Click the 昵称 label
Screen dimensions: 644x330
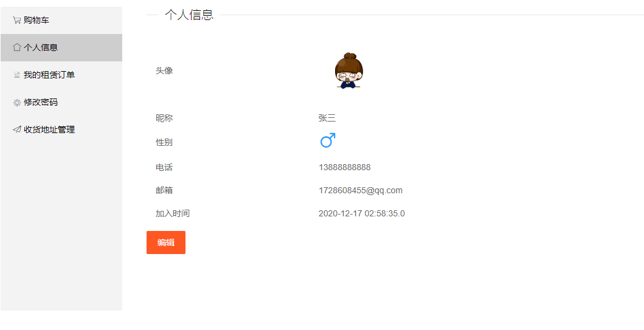coord(164,119)
